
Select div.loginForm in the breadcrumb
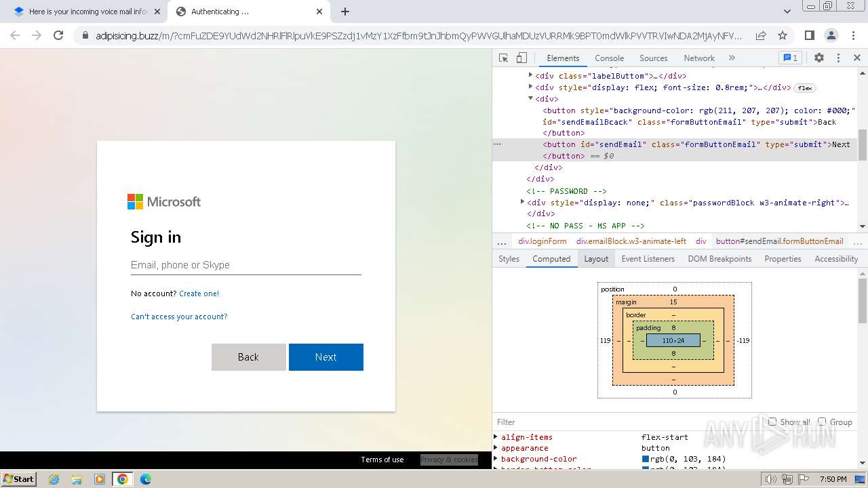(x=542, y=241)
